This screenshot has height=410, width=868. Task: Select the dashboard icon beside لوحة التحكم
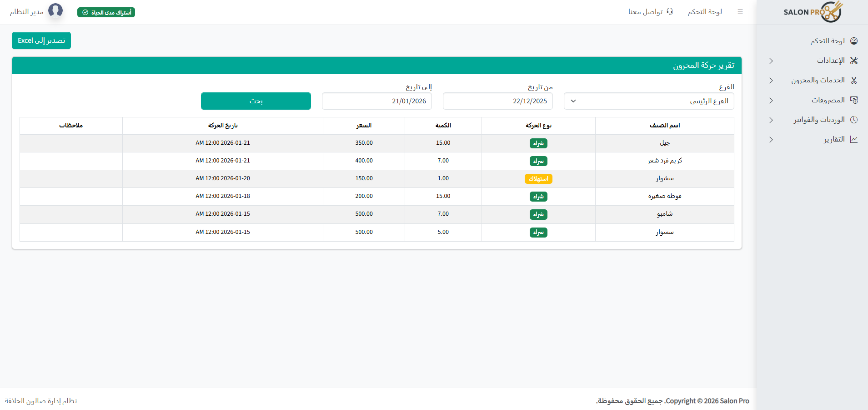point(854,40)
